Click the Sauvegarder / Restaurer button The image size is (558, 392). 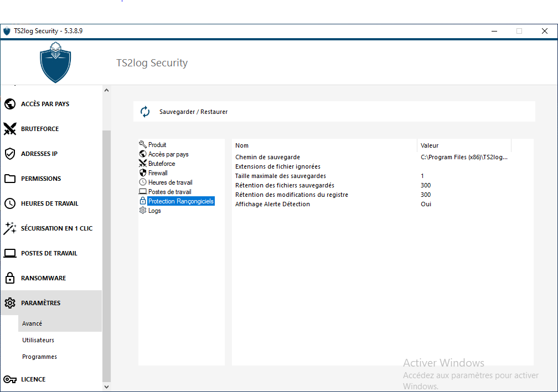point(334,112)
